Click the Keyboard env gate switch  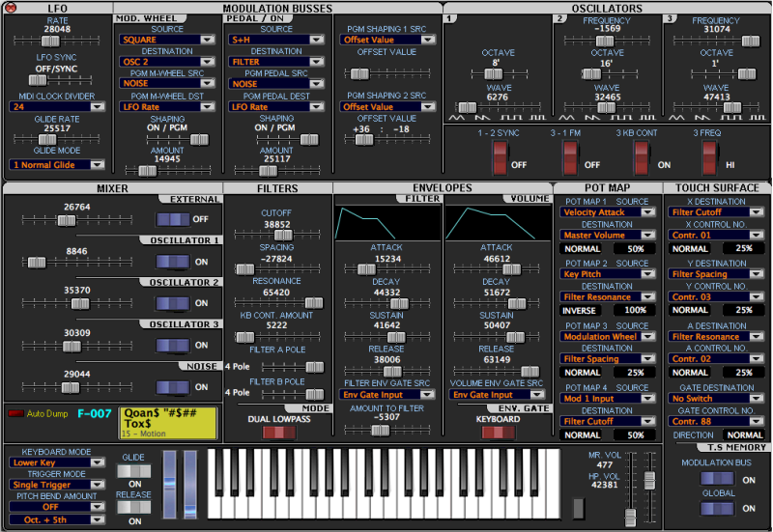coord(499,433)
